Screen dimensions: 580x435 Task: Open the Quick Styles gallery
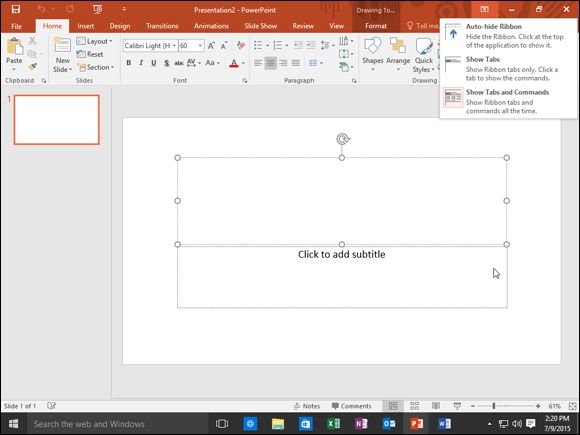point(424,55)
